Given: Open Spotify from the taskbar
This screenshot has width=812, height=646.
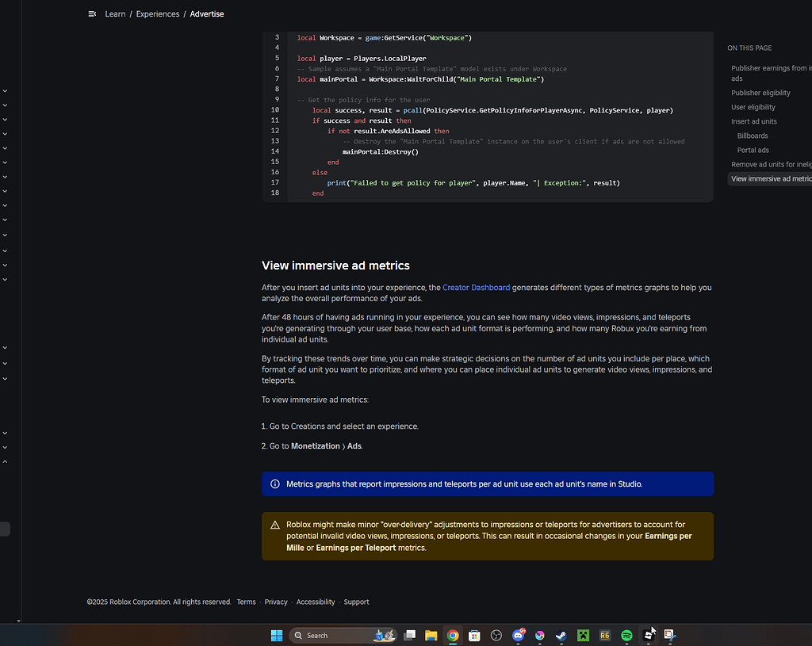Looking at the screenshot, I should [x=626, y=635].
